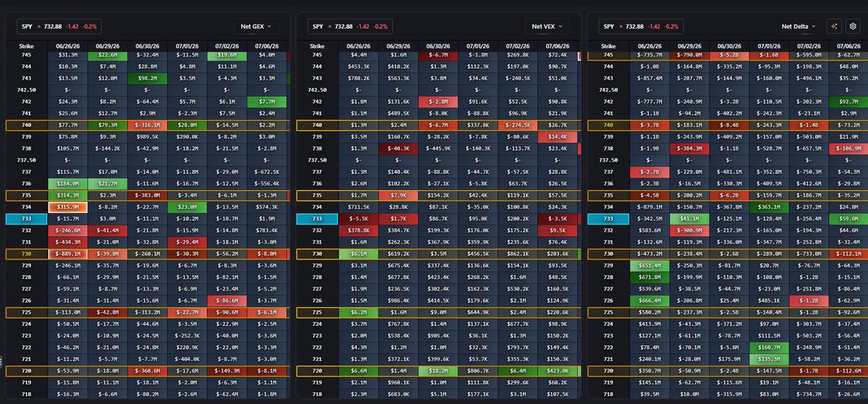The image size is (868, 404).
Task: Click the $989.5K cell in Net GEX
Action: (147, 137)
